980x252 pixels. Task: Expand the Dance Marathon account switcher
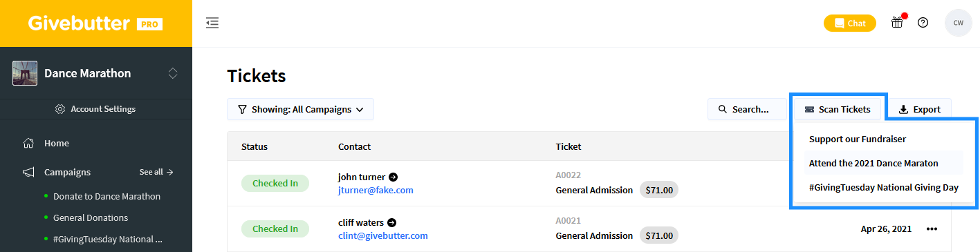pos(173,73)
